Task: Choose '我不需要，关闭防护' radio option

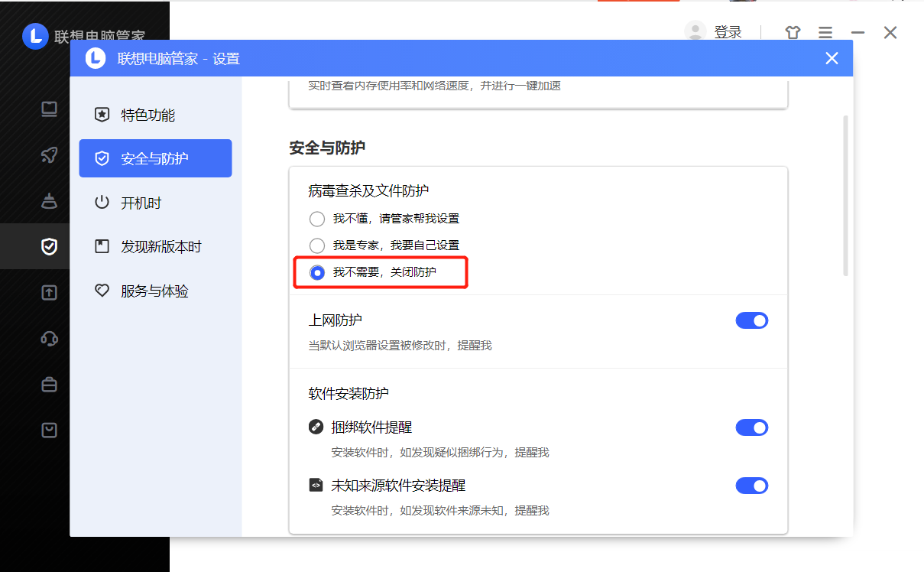Action: click(317, 272)
